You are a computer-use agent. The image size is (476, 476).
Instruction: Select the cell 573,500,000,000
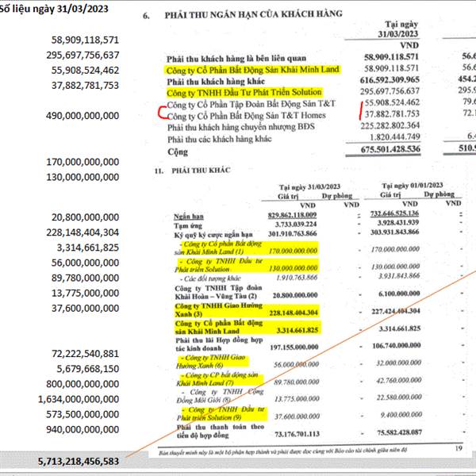tap(83, 414)
